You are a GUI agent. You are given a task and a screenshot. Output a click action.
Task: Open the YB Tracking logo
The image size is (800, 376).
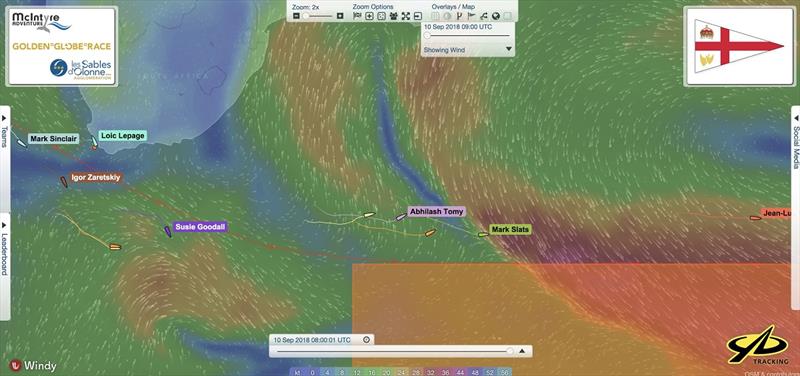[757, 346]
